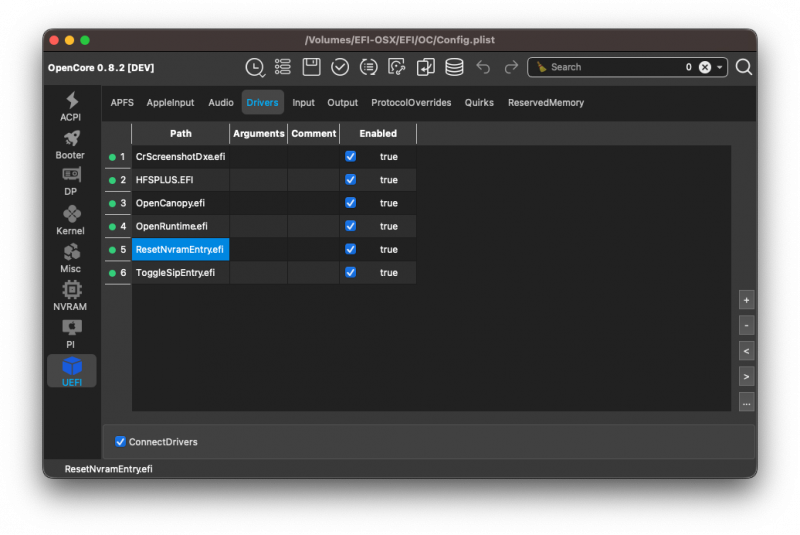Viewport: 800px width, 535px height.
Task: Switch to the Quirks tab
Action: click(479, 103)
